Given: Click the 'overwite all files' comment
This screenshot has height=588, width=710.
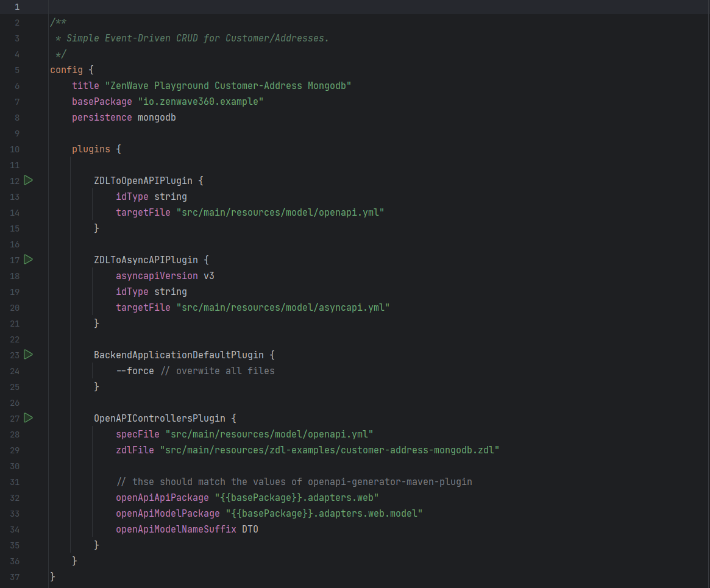Looking at the screenshot, I should tap(218, 370).
